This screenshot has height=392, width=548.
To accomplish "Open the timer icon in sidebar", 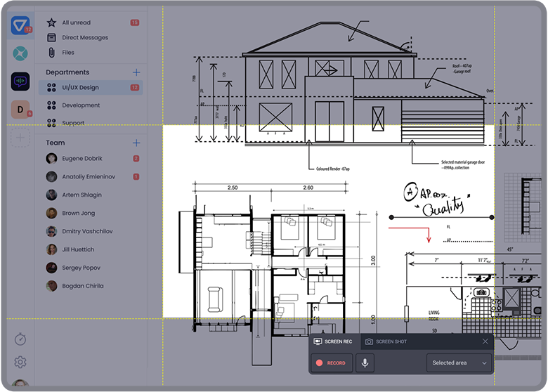I will (x=20, y=339).
